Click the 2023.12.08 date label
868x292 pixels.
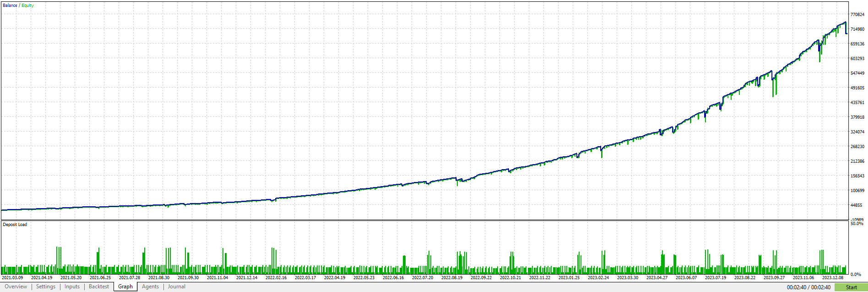pyautogui.click(x=833, y=277)
